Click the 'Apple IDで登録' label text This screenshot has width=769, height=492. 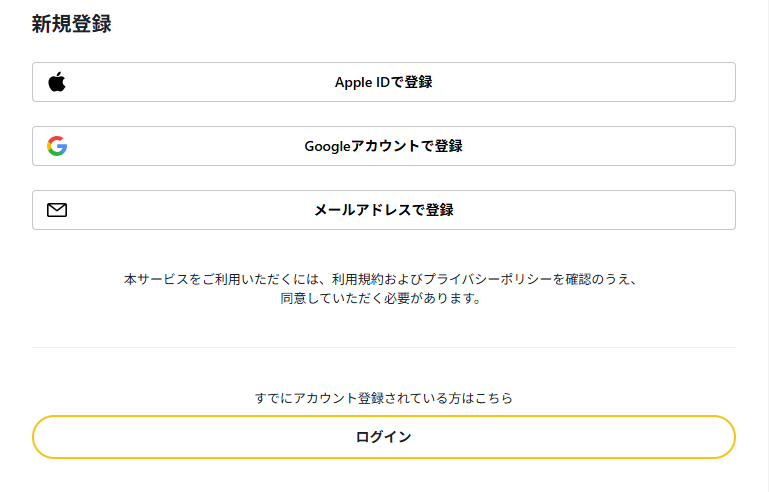tap(383, 82)
